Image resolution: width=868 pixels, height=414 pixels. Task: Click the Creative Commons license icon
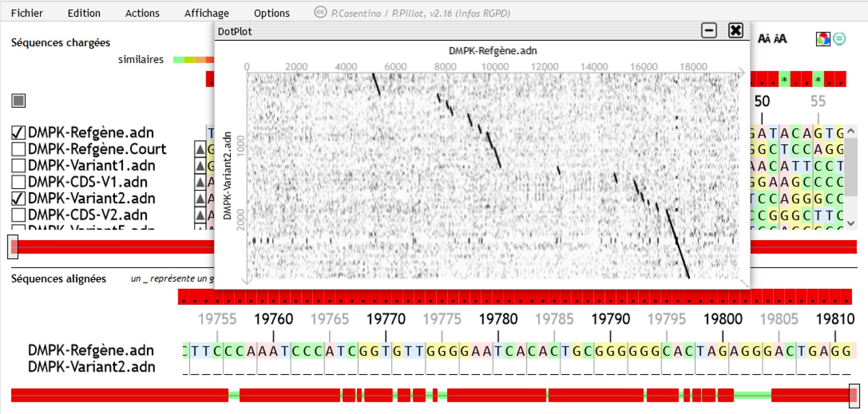(x=320, y=12)
